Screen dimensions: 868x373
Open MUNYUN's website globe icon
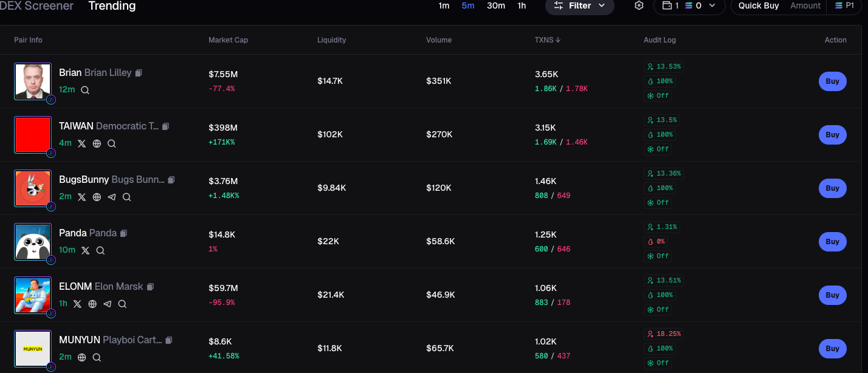pos(82,357)
